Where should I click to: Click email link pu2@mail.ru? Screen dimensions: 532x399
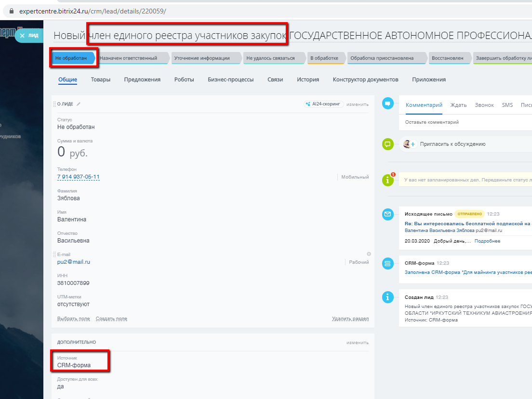[x=74, y=262]
